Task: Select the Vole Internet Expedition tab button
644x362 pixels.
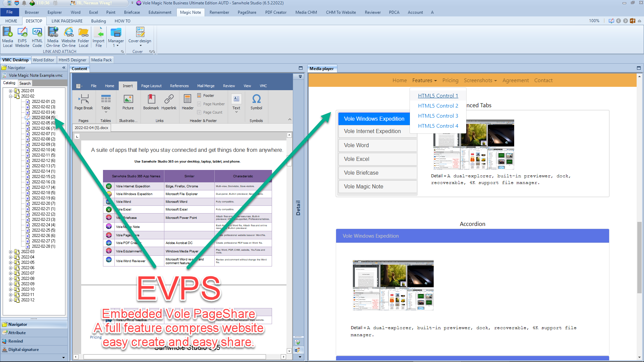Action: pyautogui.click(x=378, y=131)
